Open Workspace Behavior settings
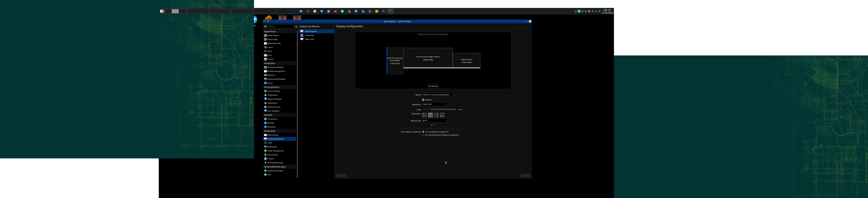This screenshot has height=198, width=868. click(279, 67)
